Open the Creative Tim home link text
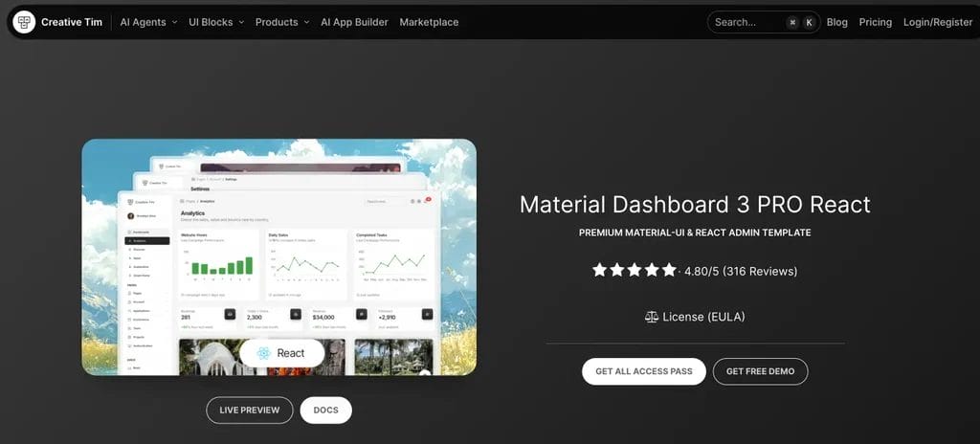980x444 pixels. pyautogui.click(x=71, y=22)
